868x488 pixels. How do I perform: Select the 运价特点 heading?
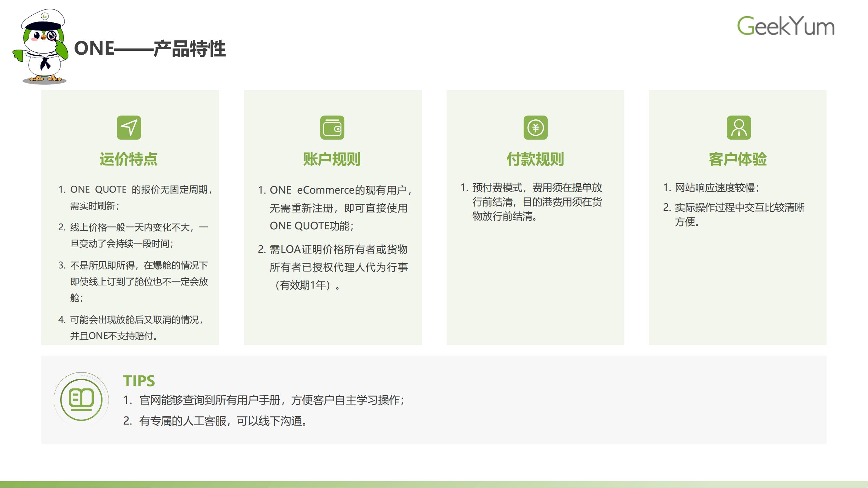coord(129,159)
